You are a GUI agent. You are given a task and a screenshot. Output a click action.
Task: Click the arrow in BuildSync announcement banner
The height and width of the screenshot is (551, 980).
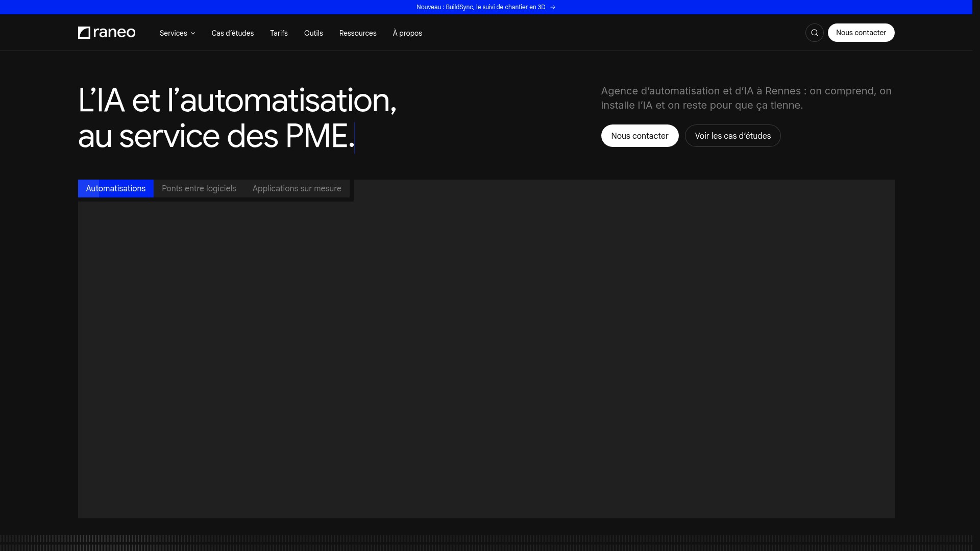click(x=553, y=7)
